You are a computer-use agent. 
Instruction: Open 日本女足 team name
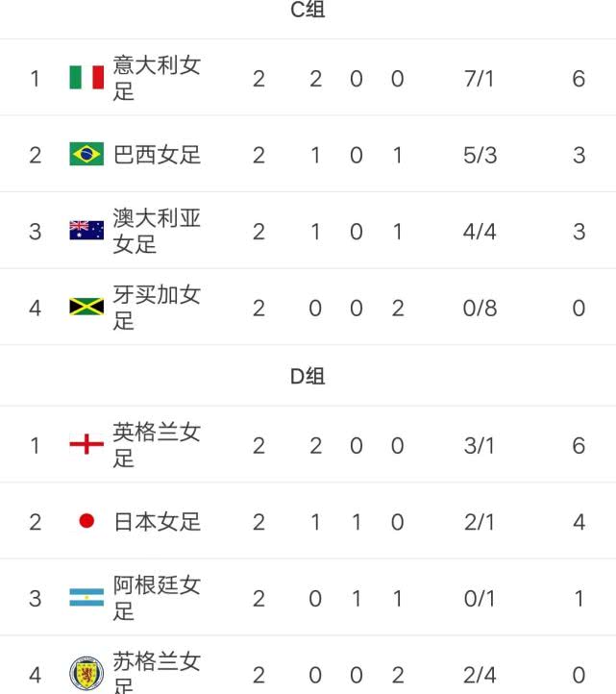click(157, 522)
